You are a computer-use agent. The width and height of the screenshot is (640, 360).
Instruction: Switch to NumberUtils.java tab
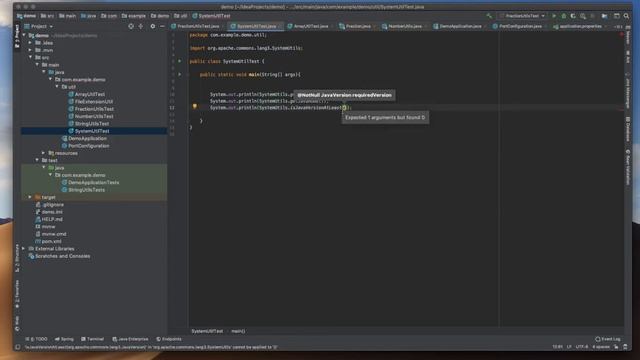tap(404, 27)
